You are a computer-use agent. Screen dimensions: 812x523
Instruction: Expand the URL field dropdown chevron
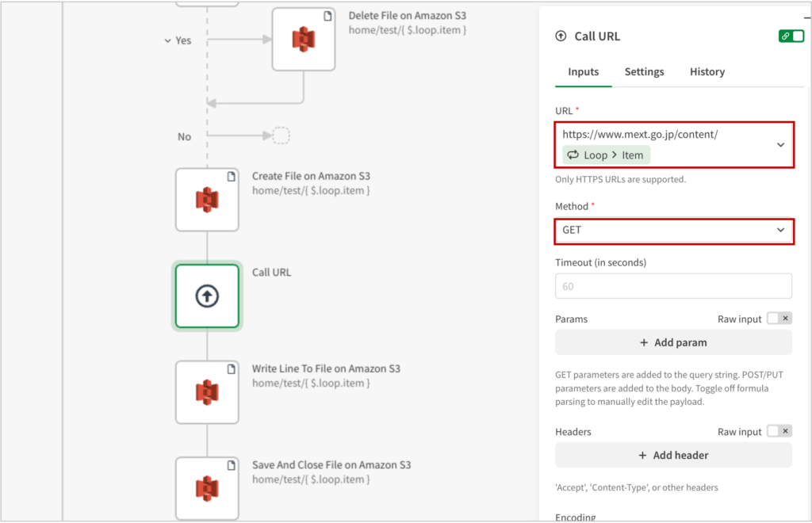click(781, 145)
